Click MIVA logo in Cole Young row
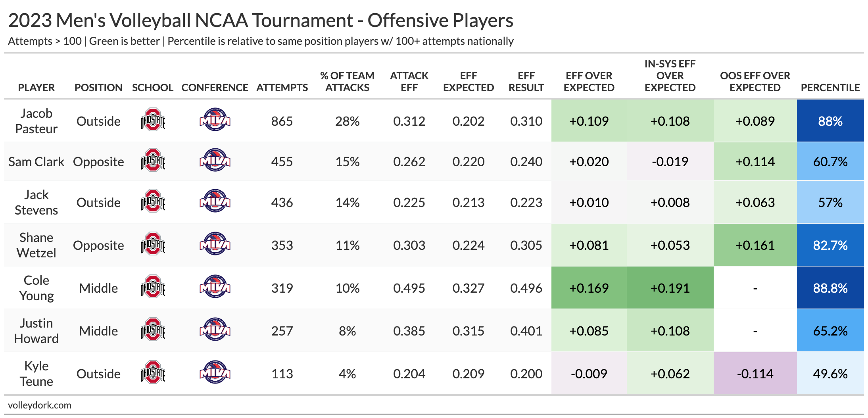The image size is (868, 418). point(215,287)
